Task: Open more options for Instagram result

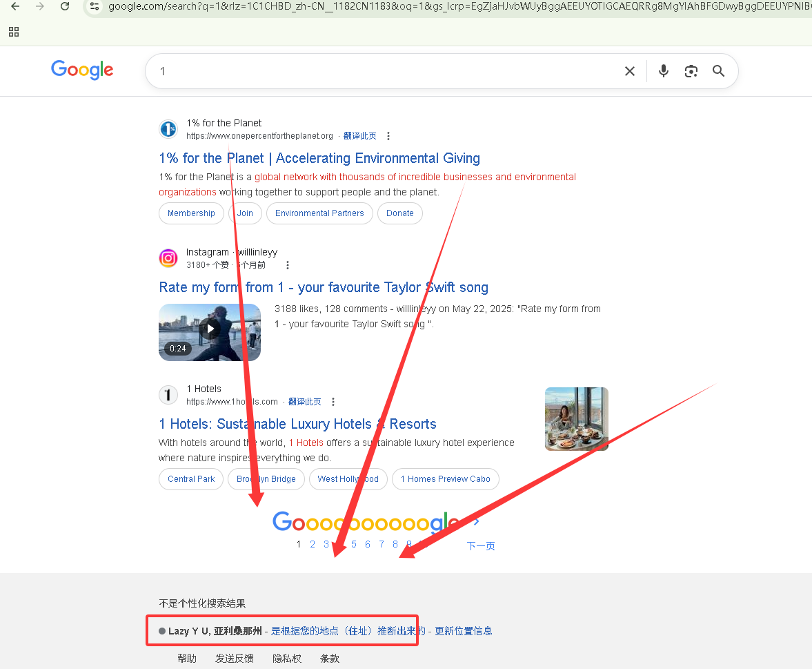Action: (288, 265)
